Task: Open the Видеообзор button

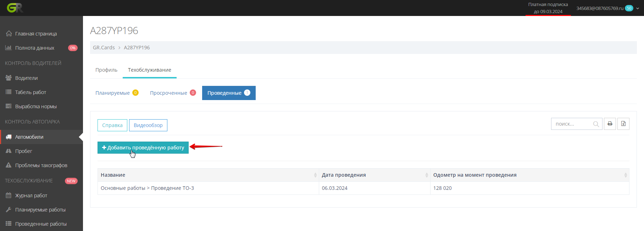Action: point(148,125)
